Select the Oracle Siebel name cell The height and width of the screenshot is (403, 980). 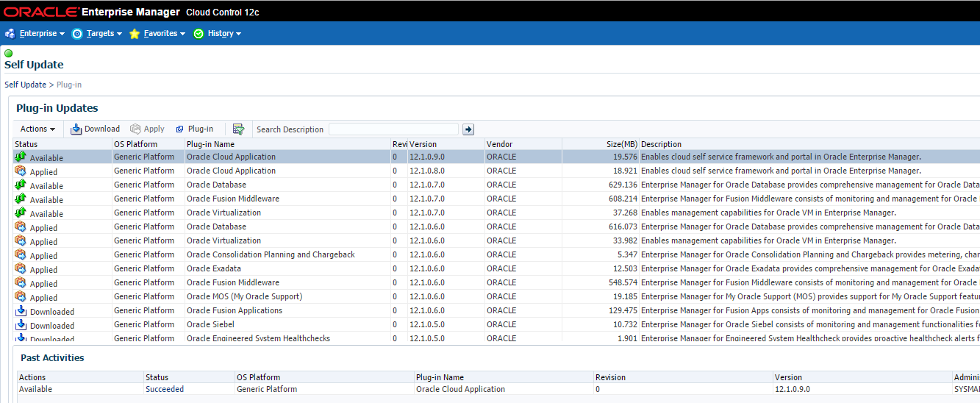211,324
